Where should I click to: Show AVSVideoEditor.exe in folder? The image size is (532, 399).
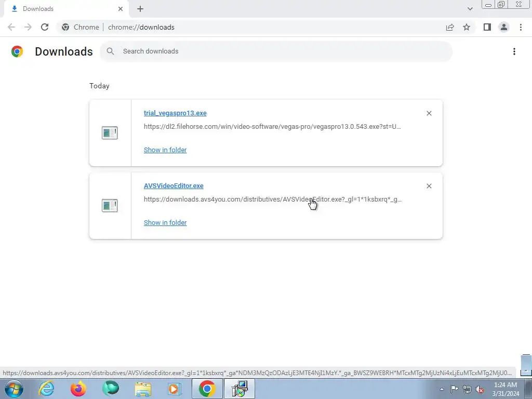165,222
